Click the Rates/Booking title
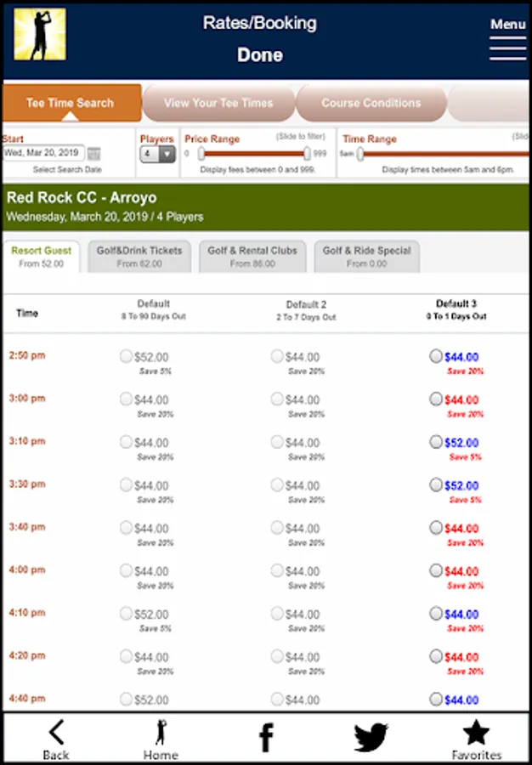The width and height of the screenshot is (532, 765). [260, 23]
